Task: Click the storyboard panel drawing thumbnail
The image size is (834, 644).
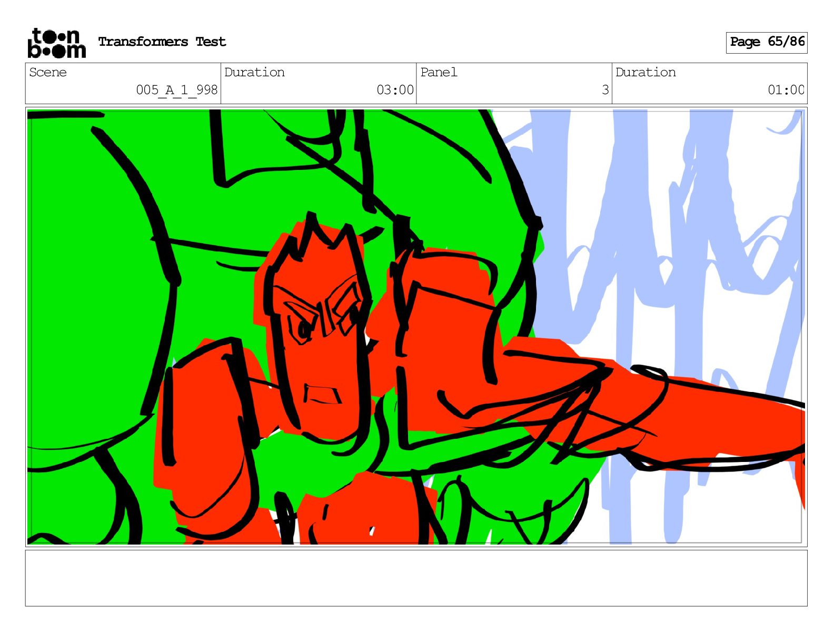Action: click(x=416, y=327)
